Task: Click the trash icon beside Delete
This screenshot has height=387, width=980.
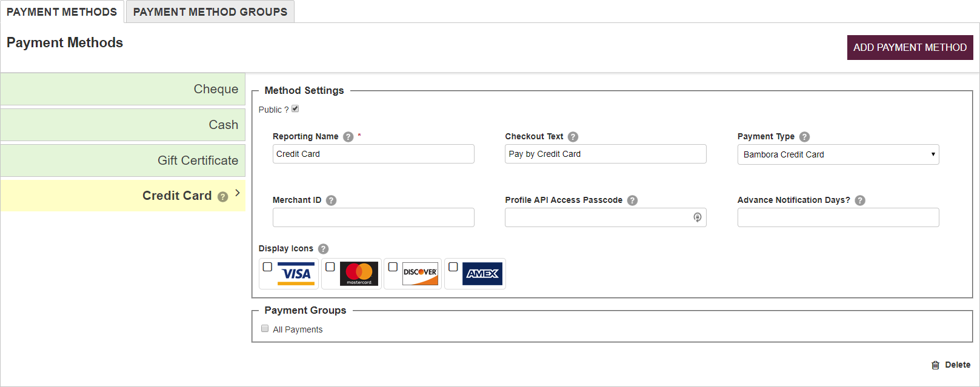Action: click(x=935, y=365)
